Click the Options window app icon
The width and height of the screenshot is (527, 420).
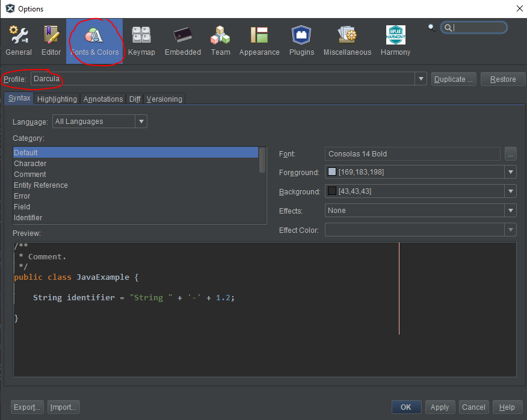pyautogui.click(x=10, y=8)
